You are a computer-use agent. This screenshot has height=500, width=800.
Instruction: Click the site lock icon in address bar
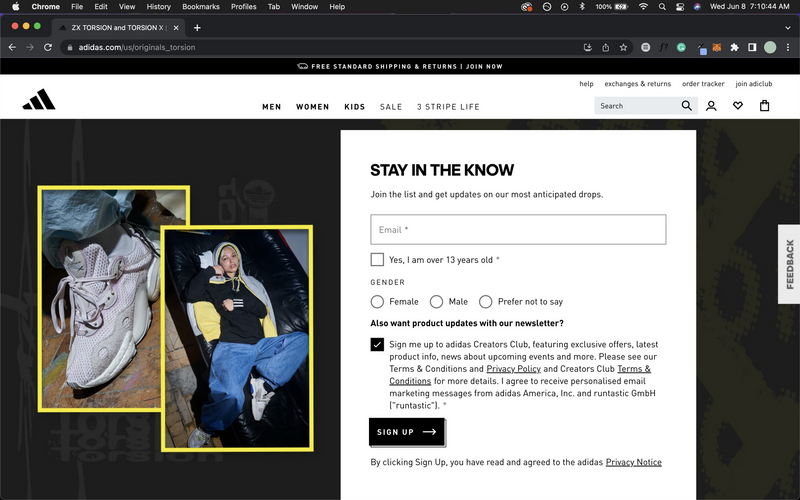[70, 47]
